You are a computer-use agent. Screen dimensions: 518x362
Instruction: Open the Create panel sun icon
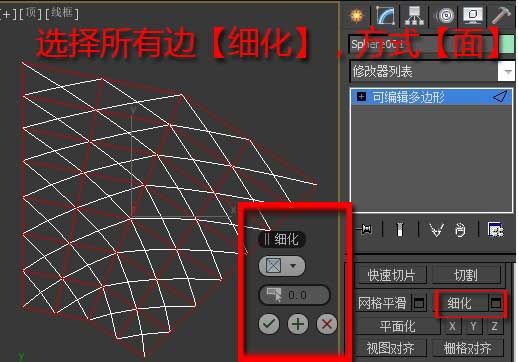pyautogui.click(x=356, y=15)
